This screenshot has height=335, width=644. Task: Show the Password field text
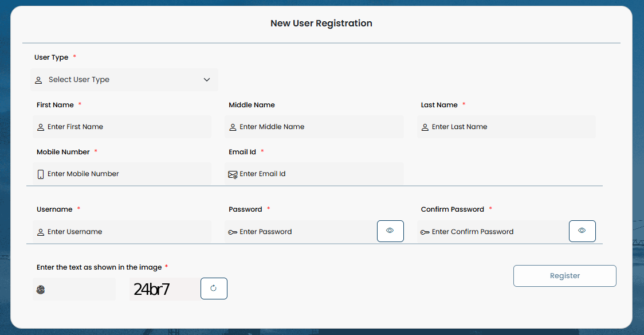click(x=390, y=231)
